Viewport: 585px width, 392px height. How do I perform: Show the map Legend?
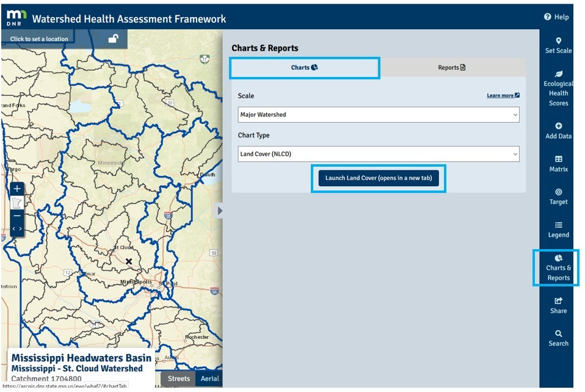[558, 230]
